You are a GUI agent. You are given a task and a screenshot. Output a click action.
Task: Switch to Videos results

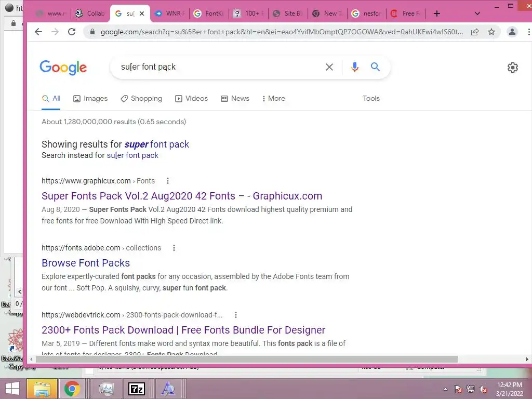pyautogui.click(x=191, y=98)
